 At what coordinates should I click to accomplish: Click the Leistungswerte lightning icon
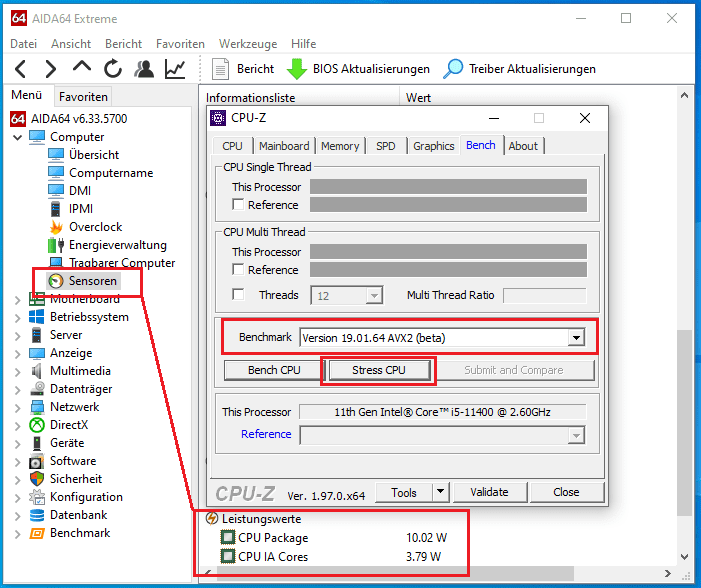[211, 519]
